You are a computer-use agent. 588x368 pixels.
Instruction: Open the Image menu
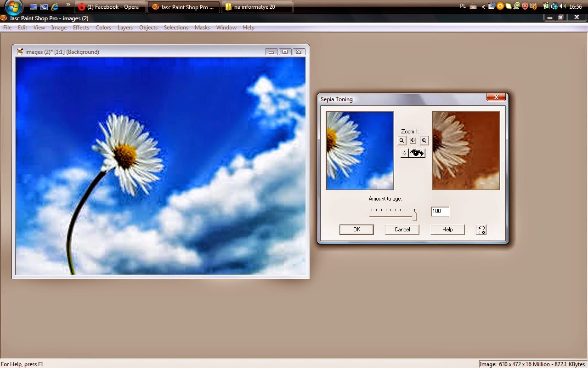point(59,28)
